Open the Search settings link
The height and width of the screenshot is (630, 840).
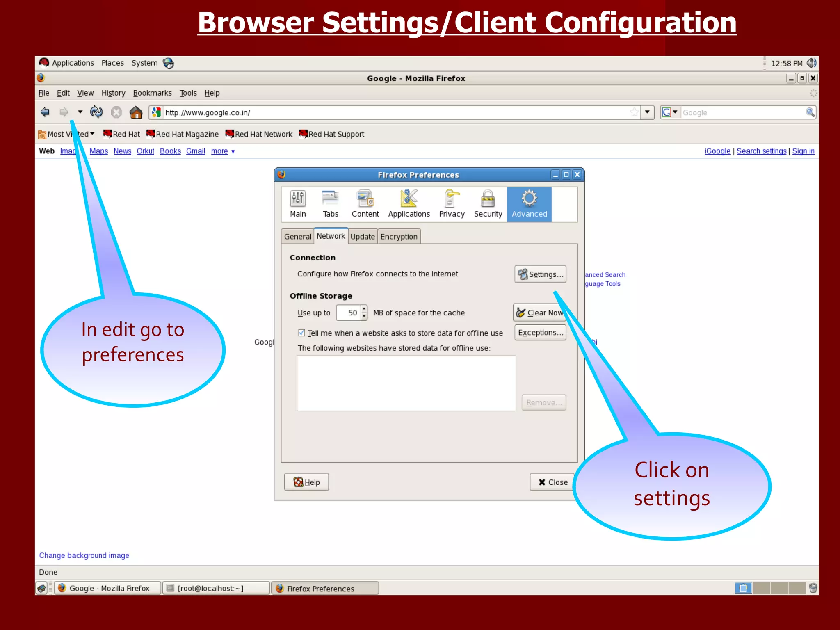pos(761,151)
